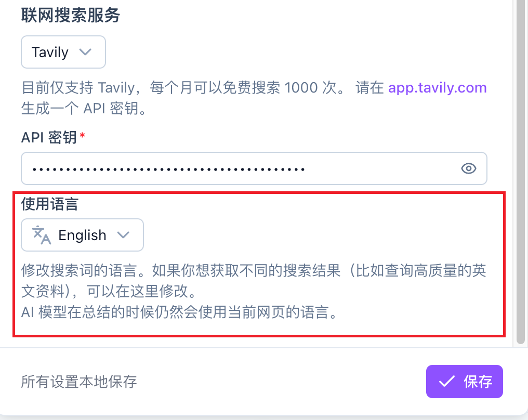Open the app.tavily.com link
The image size is (528, 420).
click(438, 87)
